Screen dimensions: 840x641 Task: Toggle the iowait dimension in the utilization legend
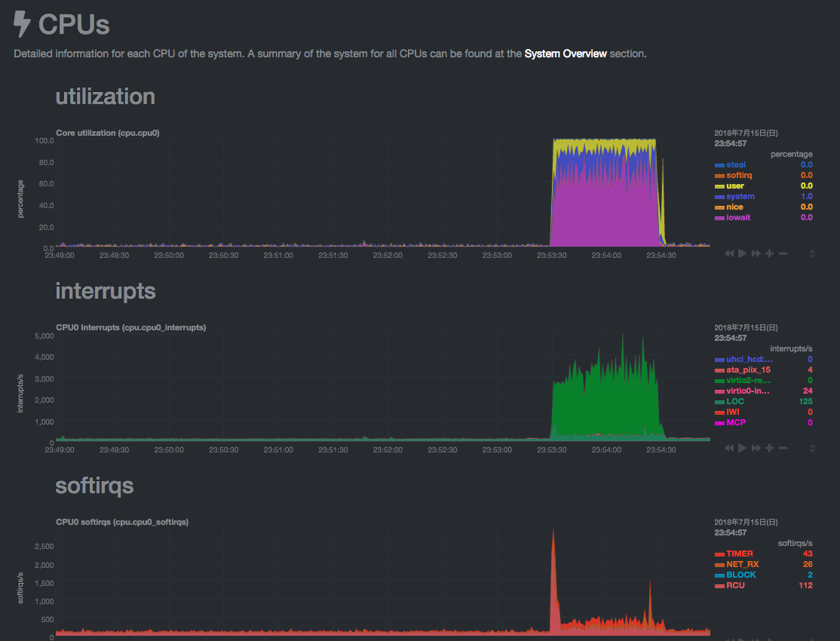click(x=738, y=217)
